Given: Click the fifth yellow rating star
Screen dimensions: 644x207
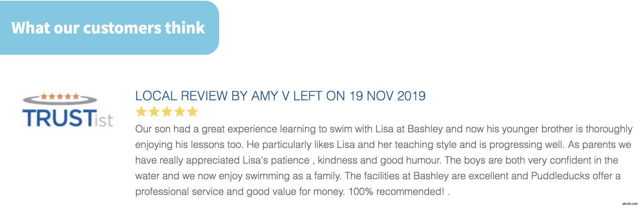Looking at the screenshot, I should tap(192, 112).
